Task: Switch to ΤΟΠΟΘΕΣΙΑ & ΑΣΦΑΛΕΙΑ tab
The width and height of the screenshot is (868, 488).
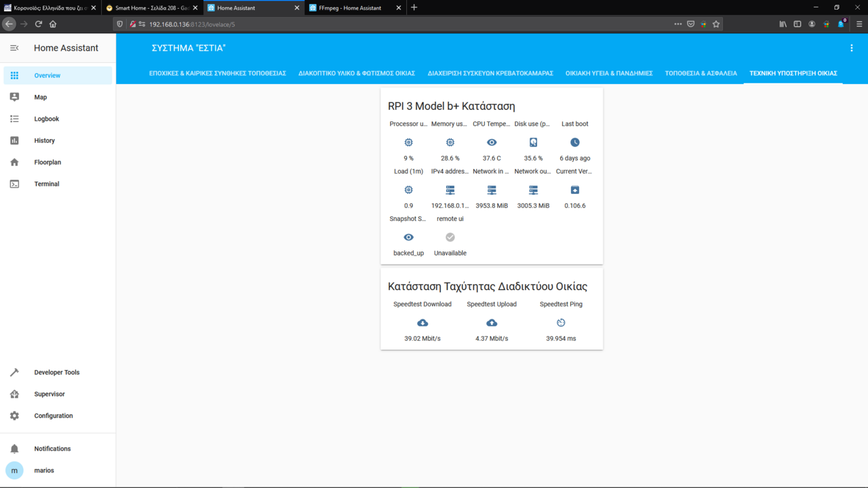Action: 701,73
